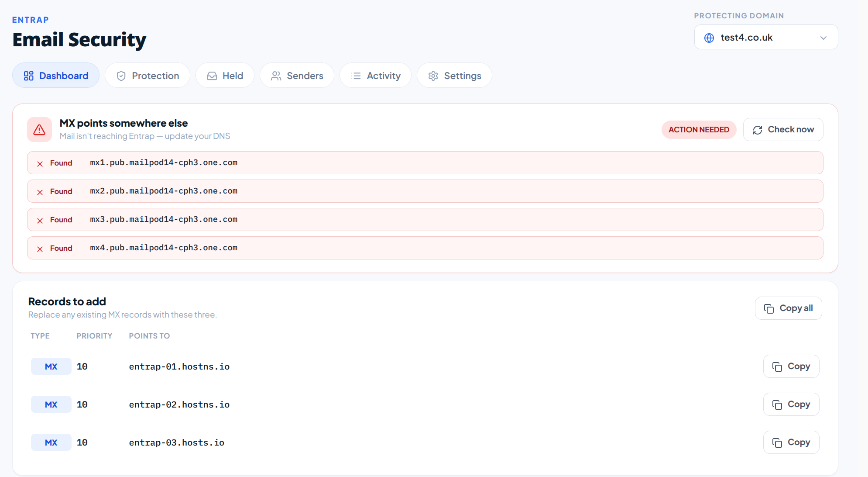Click the Held inbox tray icon
The image size is (868, 477).
[212, 76]
